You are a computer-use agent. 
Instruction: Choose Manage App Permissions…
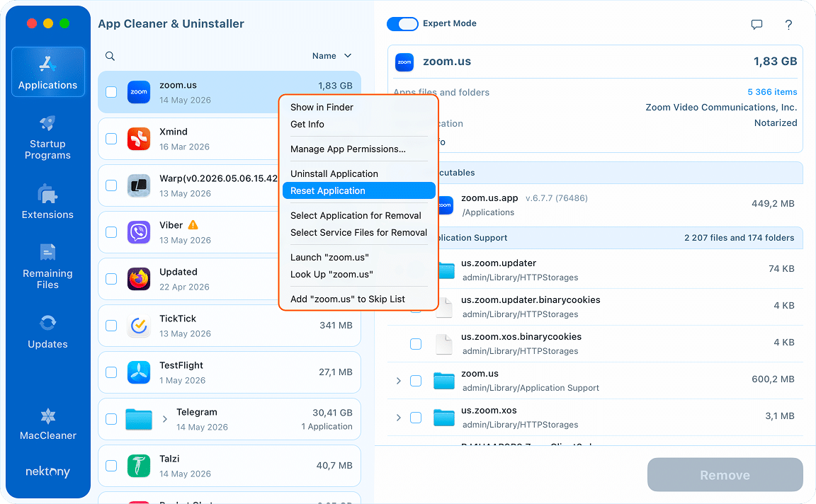click(358, 149)
